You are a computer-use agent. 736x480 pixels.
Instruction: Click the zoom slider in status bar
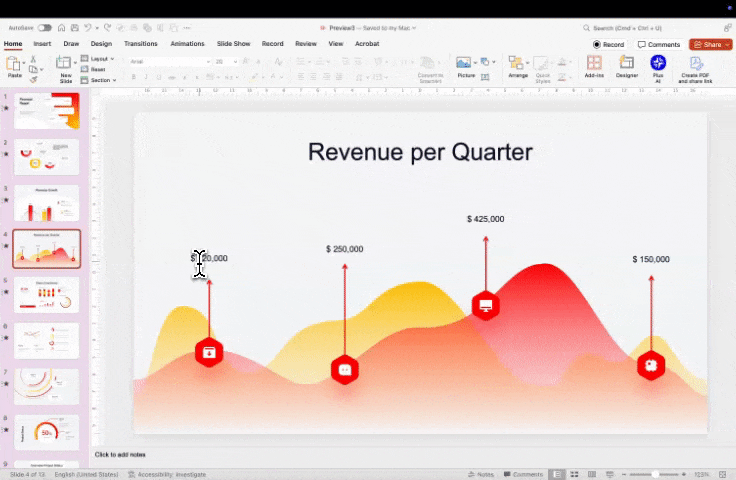[x=655, y=474]
